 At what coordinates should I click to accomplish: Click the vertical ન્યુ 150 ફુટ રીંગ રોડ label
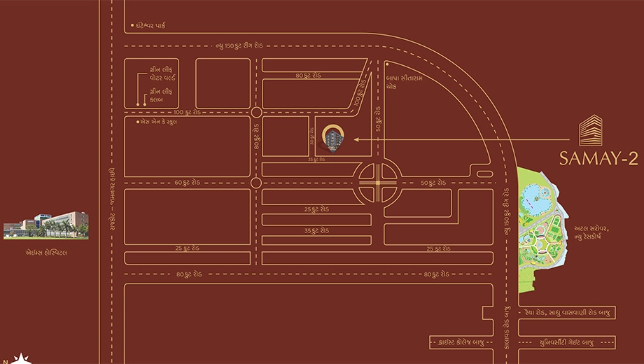pos(507,212)
